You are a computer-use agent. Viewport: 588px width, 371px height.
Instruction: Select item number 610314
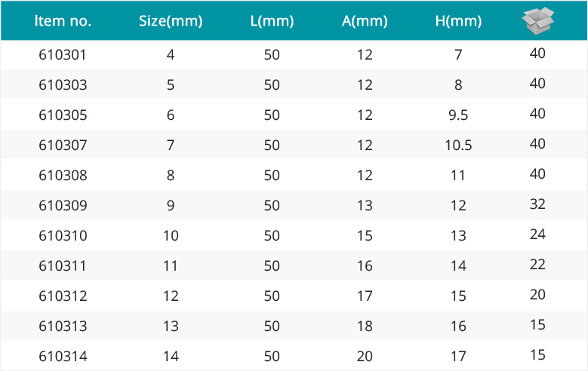tap(63, 357)
